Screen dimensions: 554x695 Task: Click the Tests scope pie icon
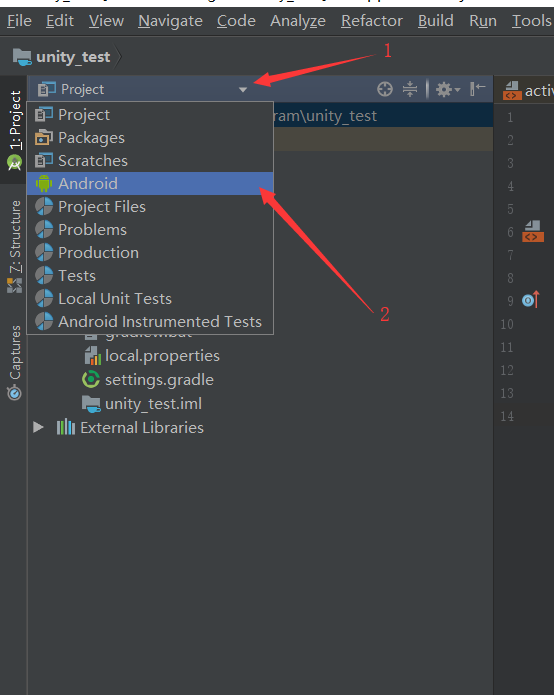click(44, 276)
